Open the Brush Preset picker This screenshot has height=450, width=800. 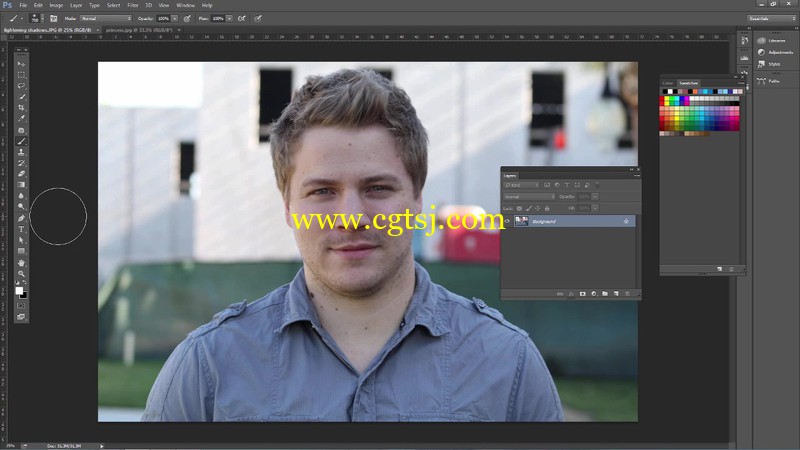[37, 18]
